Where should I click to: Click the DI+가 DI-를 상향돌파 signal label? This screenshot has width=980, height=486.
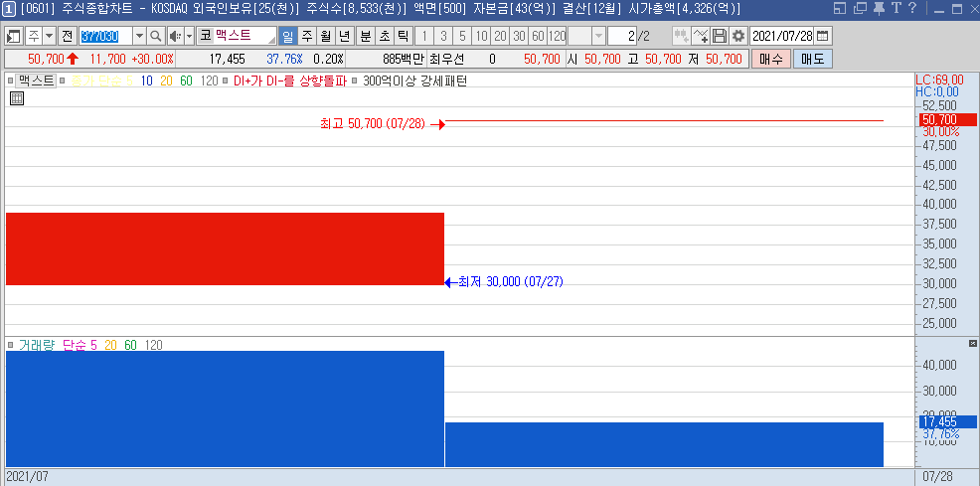coord(289,81)
